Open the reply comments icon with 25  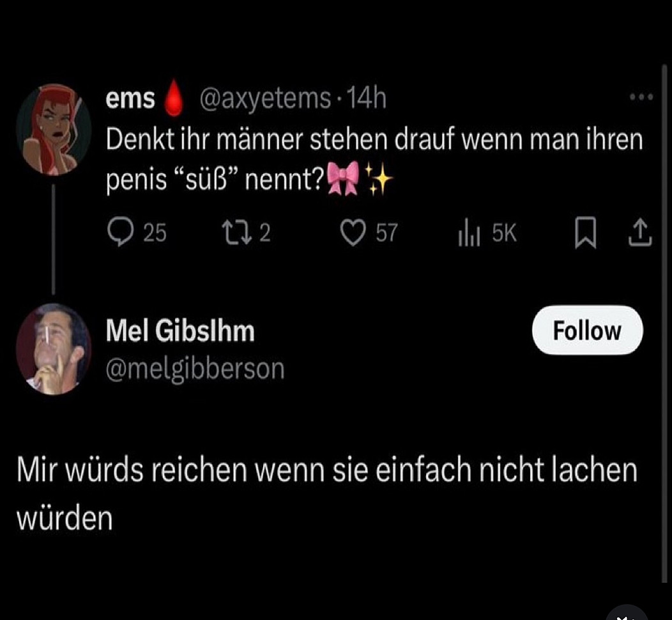pos(120,233)
